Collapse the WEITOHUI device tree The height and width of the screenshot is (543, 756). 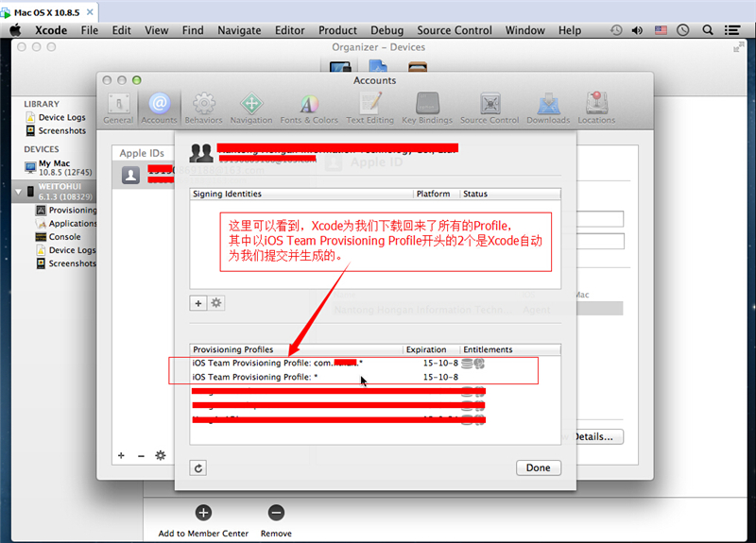point(18,192)
